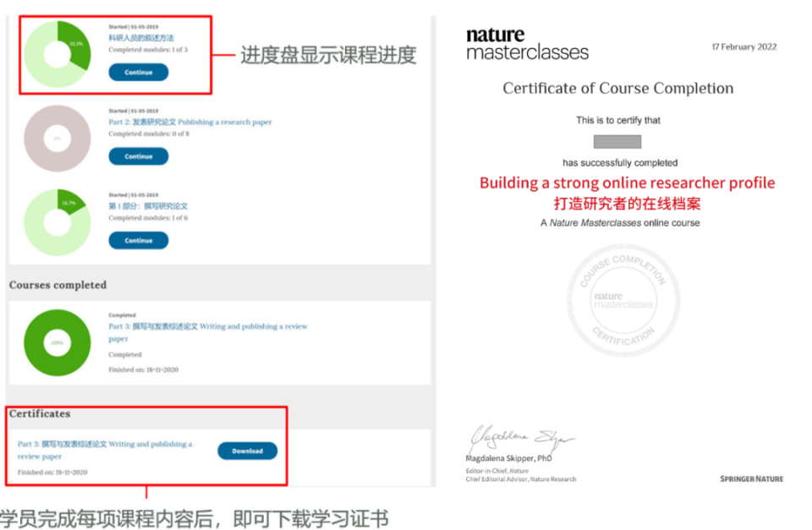Viewport: 812px width, 530px height.
Task: Click the course completion certification seal
Action: pyautogui.click(x=623, y=300)
